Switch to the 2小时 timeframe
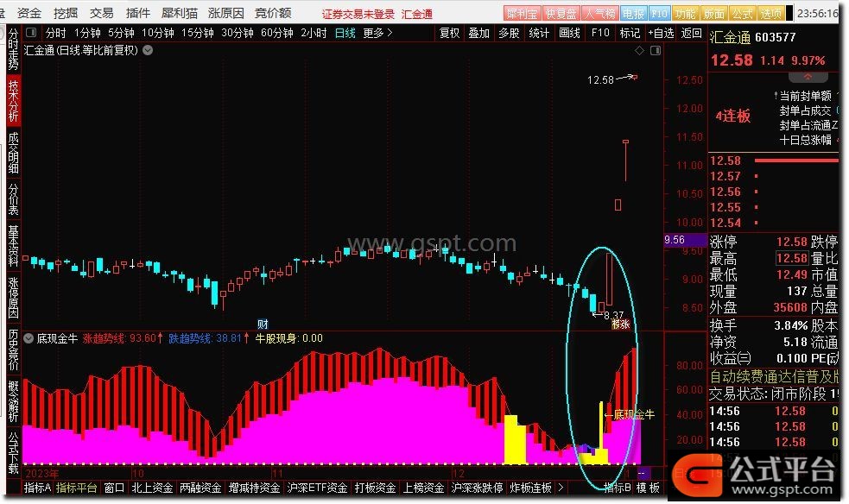849x504 pixels. pos(314,33)
